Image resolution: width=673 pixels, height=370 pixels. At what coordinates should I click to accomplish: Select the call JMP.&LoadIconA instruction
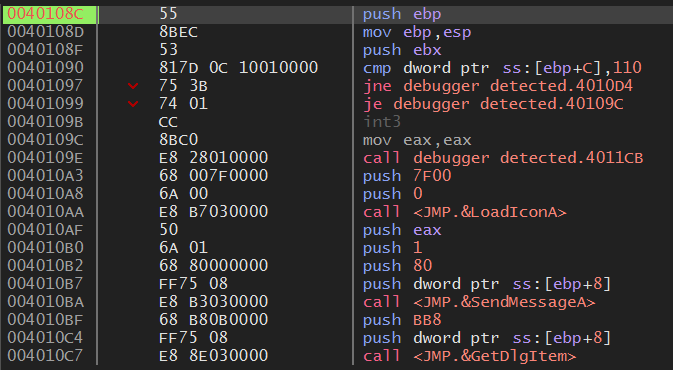(x=464, y=212)
